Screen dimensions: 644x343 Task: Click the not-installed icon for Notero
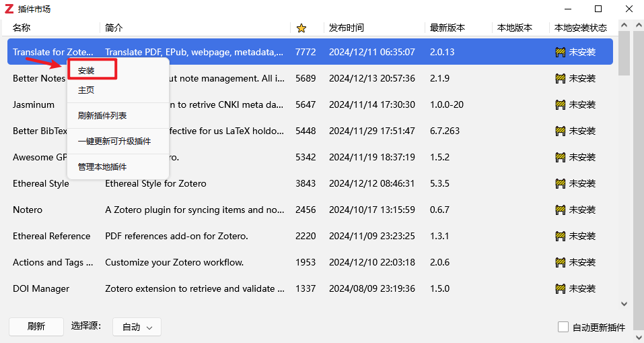point(560,210)
